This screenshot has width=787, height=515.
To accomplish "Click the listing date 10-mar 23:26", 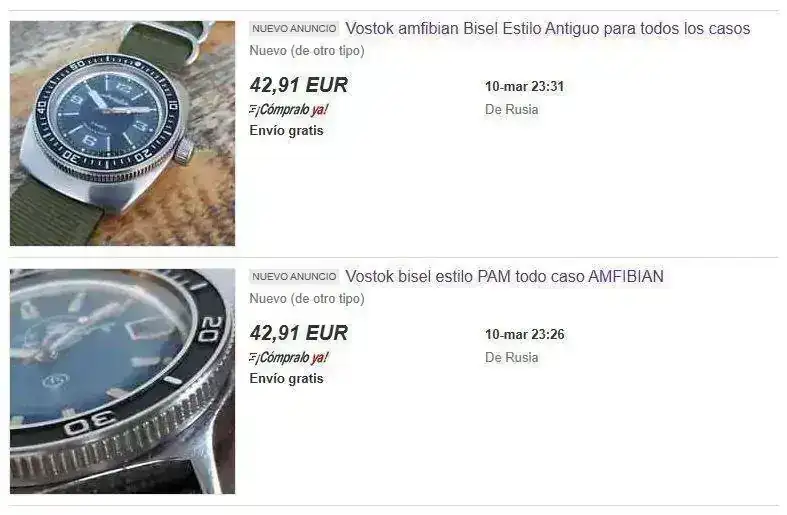I will [524, 334].
